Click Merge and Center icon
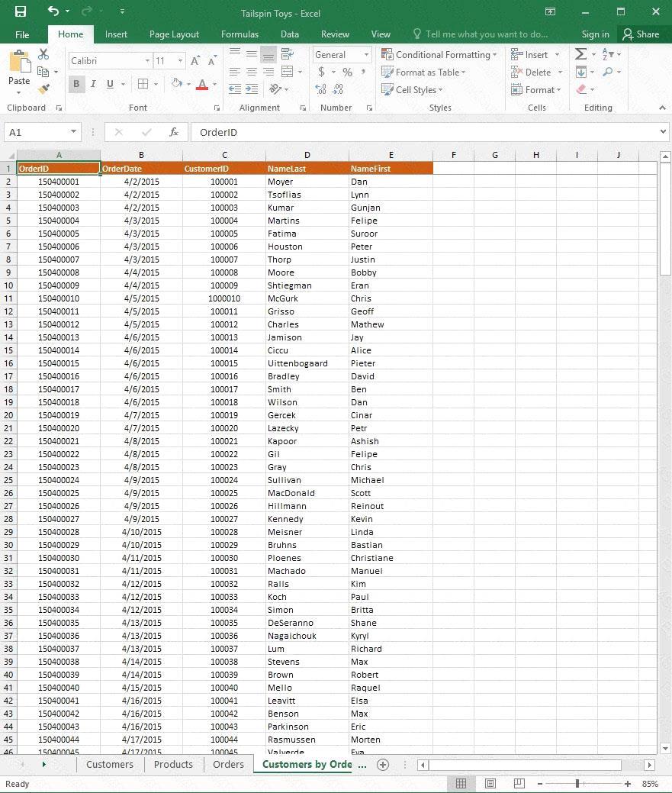Image resolution: width=672 pixels, height=793 pixels. [287, 72]
